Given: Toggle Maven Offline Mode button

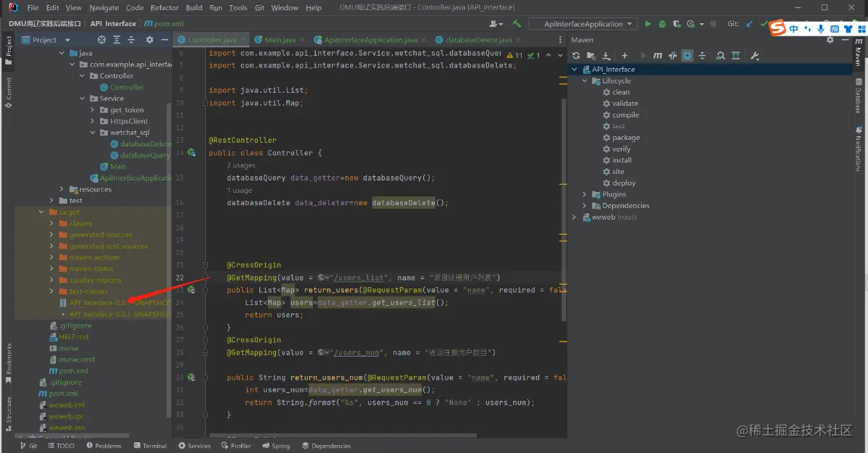Looking at the screenshot, I should tap(672, 56).
